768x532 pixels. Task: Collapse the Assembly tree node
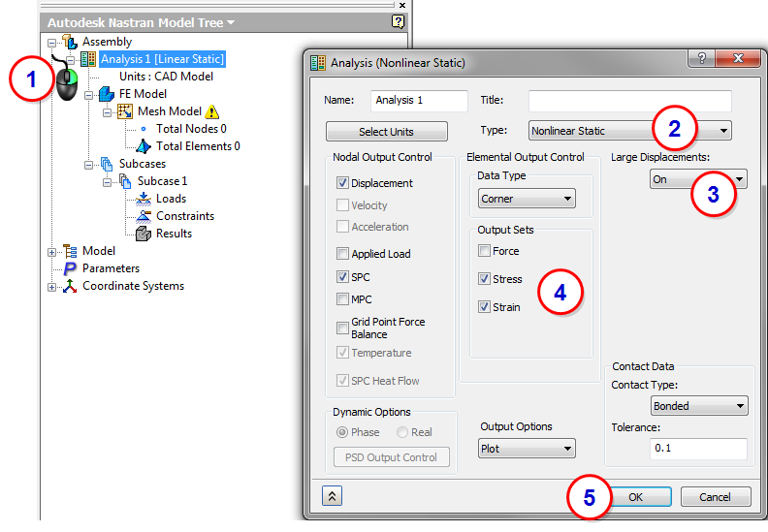click(x=51, y=43)
